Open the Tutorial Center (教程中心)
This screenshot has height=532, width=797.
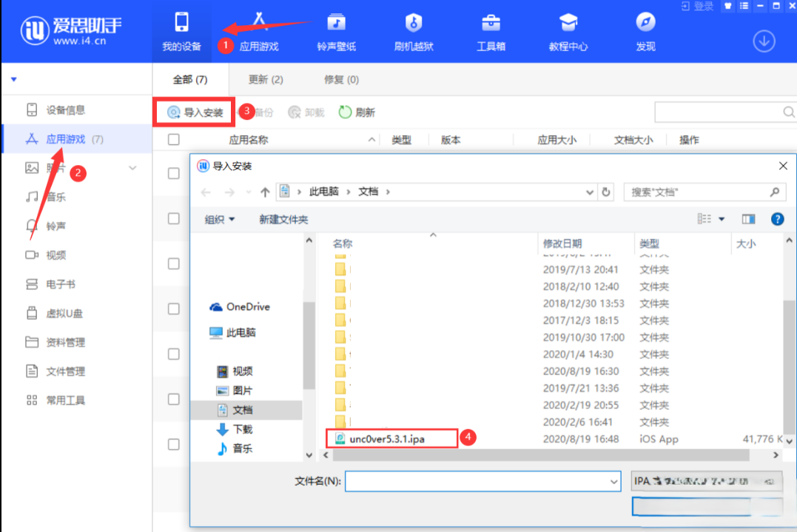pyautogui.click(x=568, y=32)
